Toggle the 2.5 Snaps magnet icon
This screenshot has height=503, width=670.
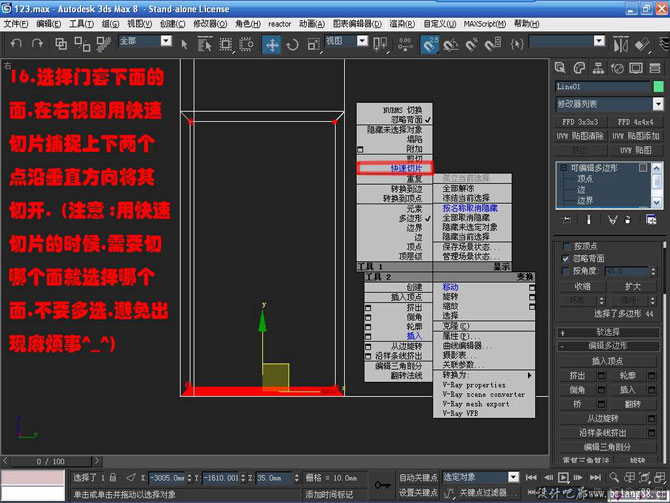pos(430,44)
